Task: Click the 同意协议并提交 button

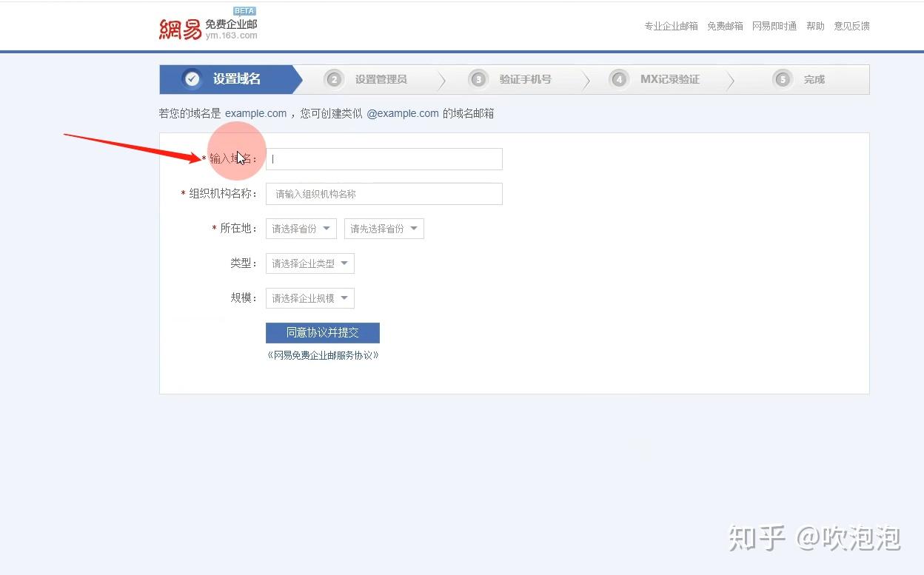Action: click(x=323, y=333)
